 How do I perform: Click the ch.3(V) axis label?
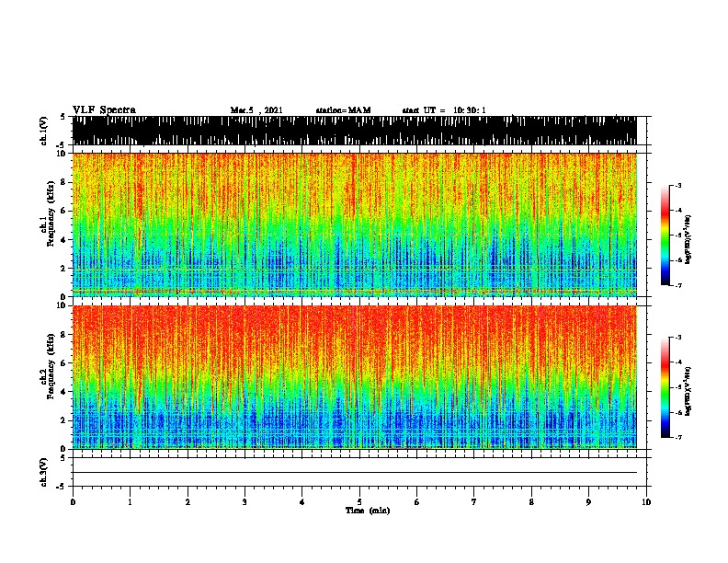click(x=44, y=472)
